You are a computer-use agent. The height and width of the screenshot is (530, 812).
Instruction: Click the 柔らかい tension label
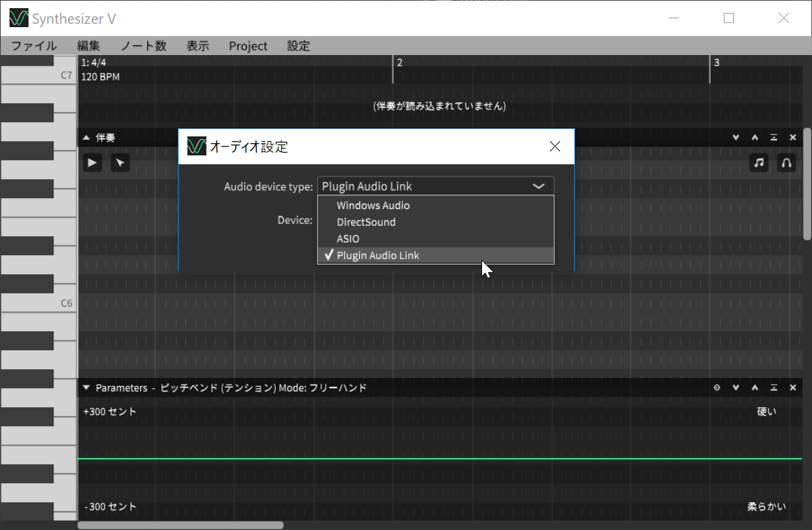coord(767,507)
